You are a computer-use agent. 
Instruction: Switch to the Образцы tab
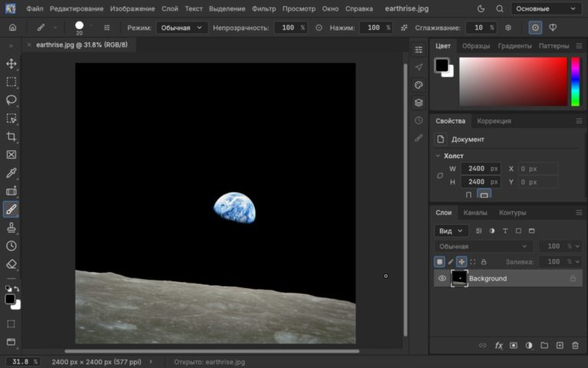pyautogui.click(x=476, y=46)
